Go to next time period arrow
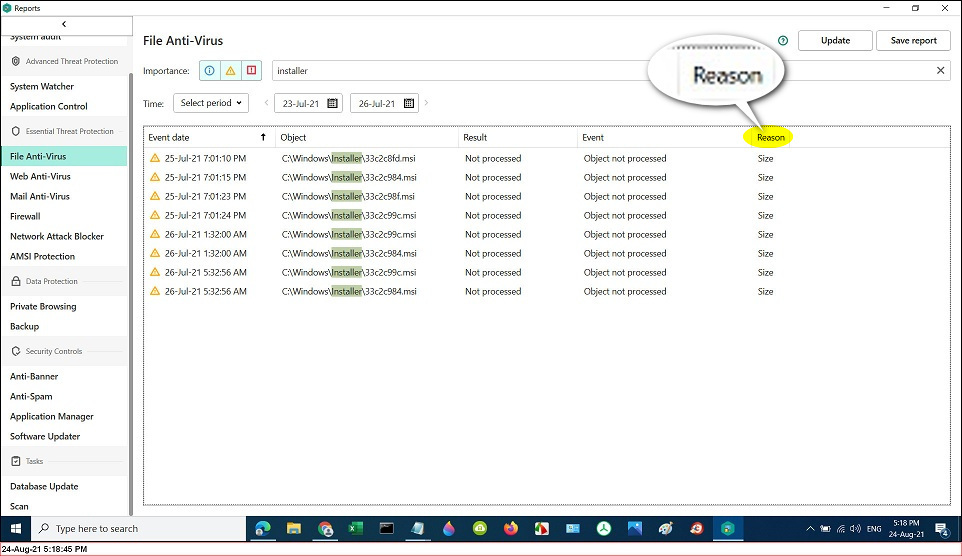 426,102
